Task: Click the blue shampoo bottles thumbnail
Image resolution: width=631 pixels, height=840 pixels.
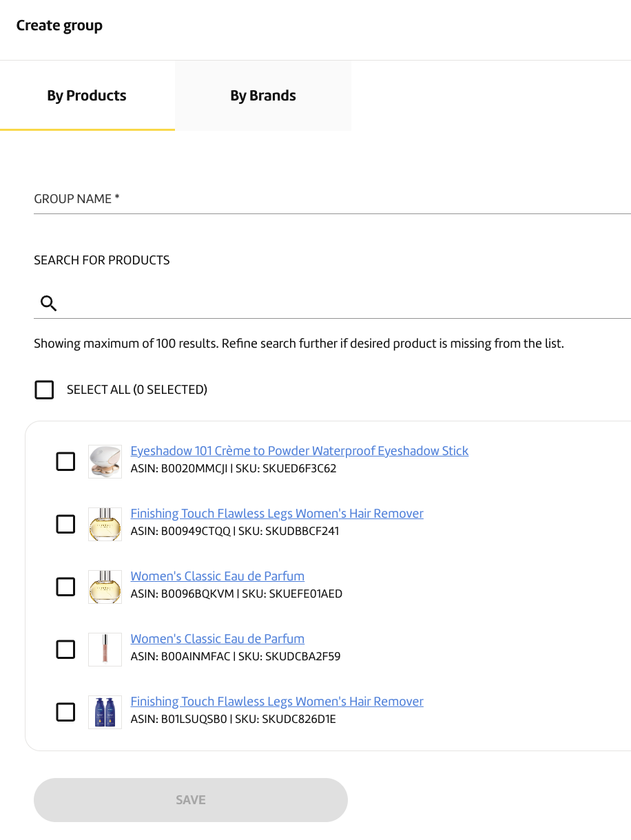Action: (105, 712)
